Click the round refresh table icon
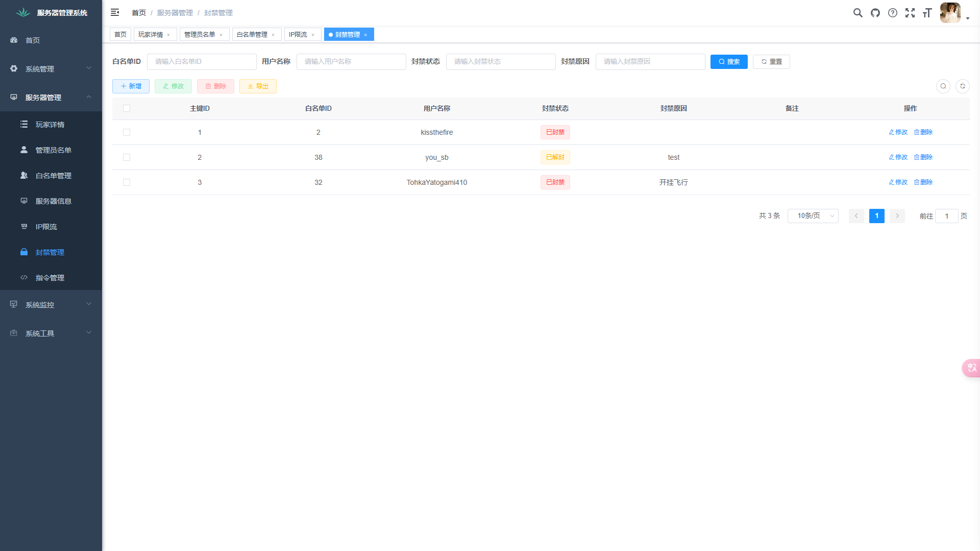Image resolution: width=980 pixels, height=551 pixels. pyautogui.click(x=963, y=86)
